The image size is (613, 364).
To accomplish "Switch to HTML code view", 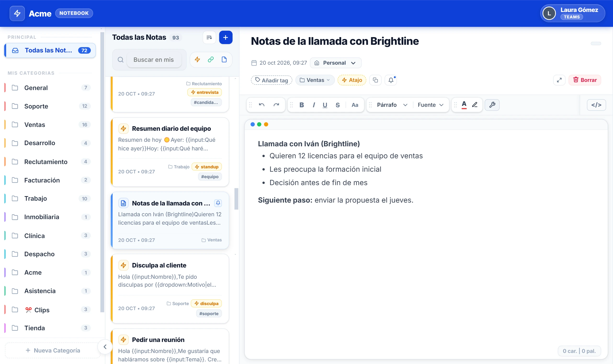I will click(596, 105).
